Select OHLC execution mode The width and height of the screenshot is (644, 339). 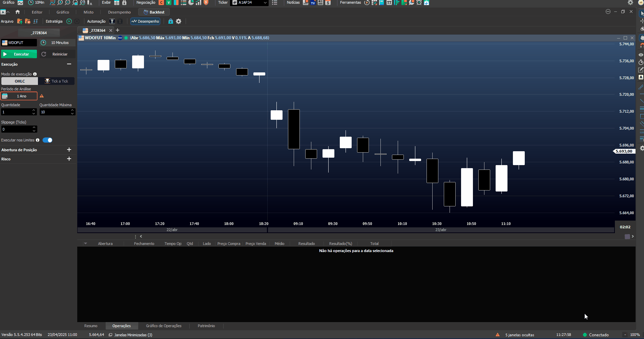point(20,81)
